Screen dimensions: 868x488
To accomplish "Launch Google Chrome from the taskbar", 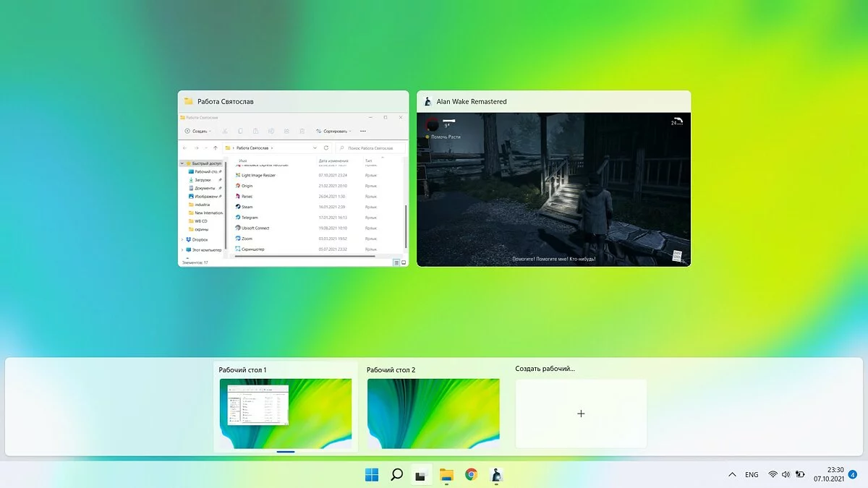I will tap(471, 474).
